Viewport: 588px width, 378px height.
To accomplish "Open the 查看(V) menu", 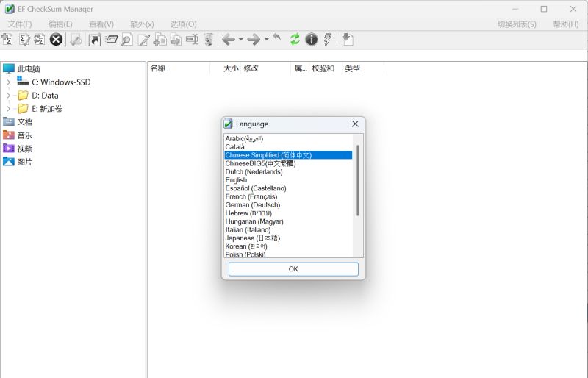I will coord(101,24).
